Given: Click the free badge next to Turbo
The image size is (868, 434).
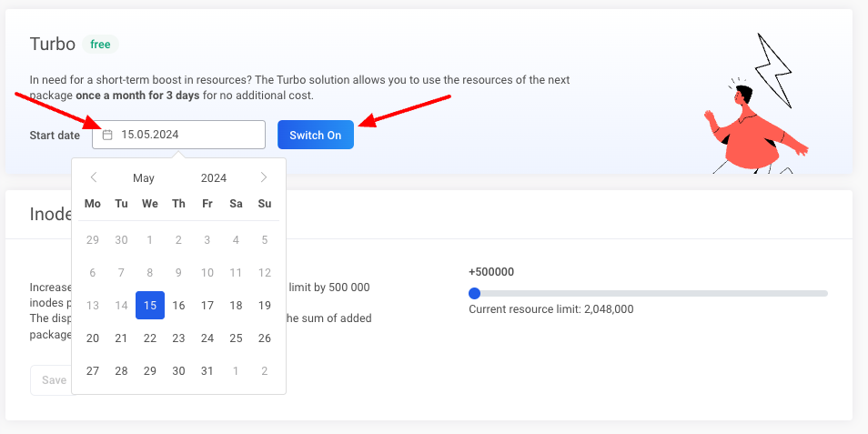Looking at the screenshot, I should coord(100,45).
